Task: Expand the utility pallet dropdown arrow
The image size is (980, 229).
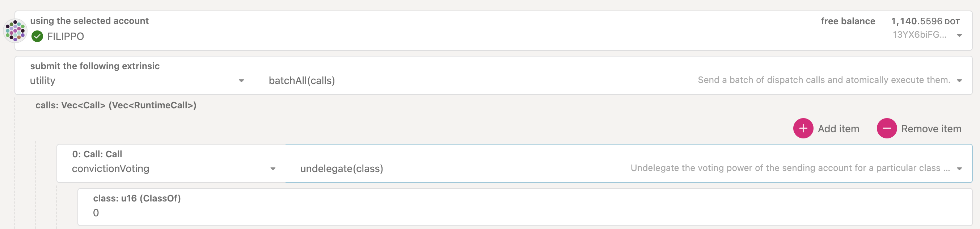Action: [x=241, y=81]
